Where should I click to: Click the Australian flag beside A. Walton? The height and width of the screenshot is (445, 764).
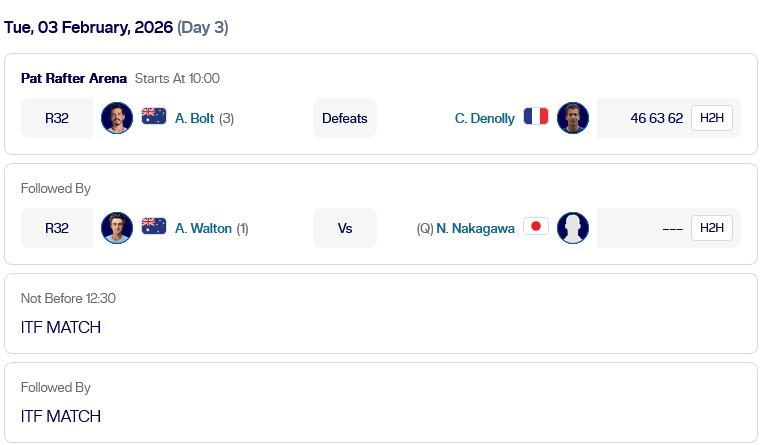[x=154, y=227]
